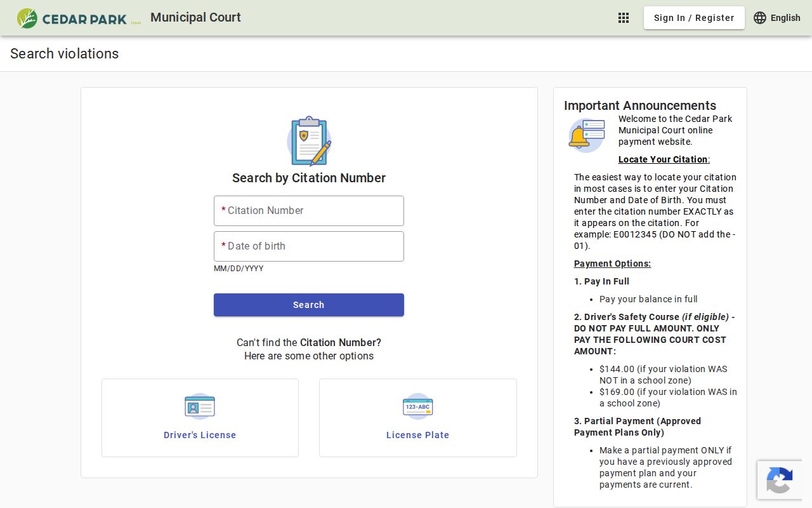The width and height of the screenshot is (812, 508).
Task: Click the Search violations heading
Action: click(65, 53)
